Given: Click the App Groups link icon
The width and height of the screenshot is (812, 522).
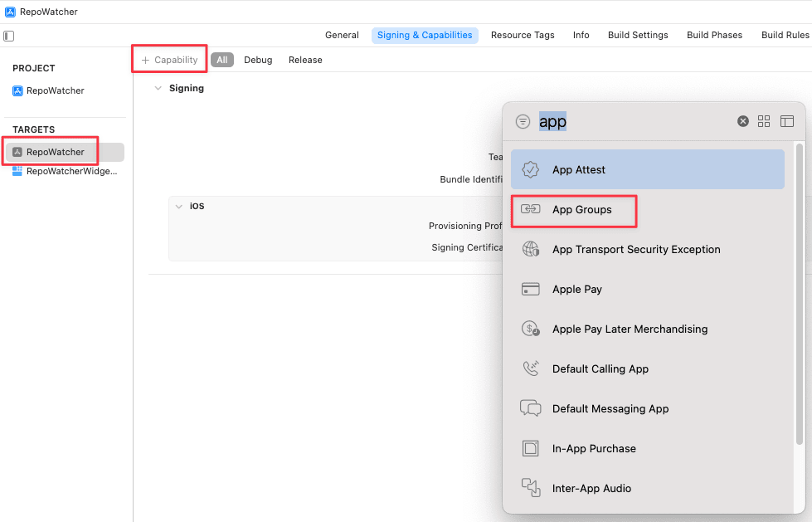Looking at the screenshot, I should (530, 209).
